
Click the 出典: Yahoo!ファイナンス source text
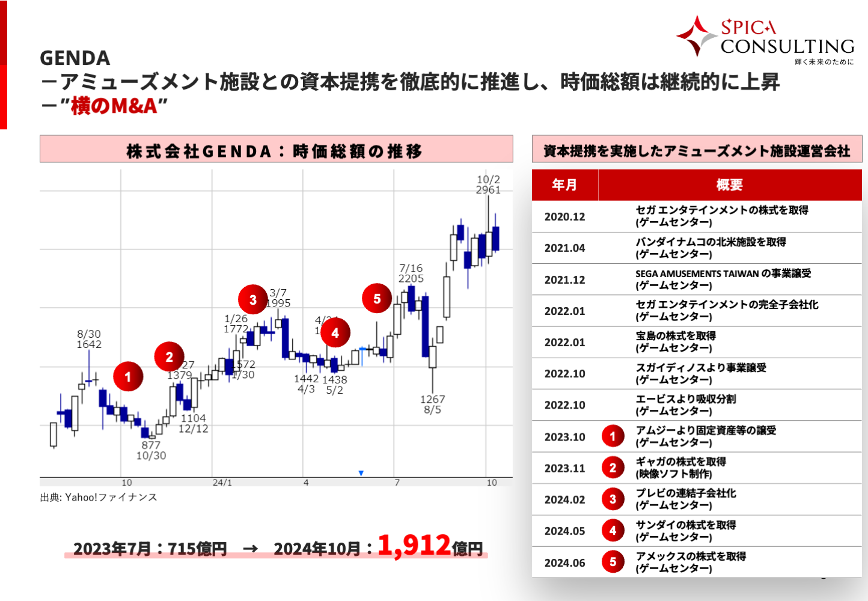point(99,498)
